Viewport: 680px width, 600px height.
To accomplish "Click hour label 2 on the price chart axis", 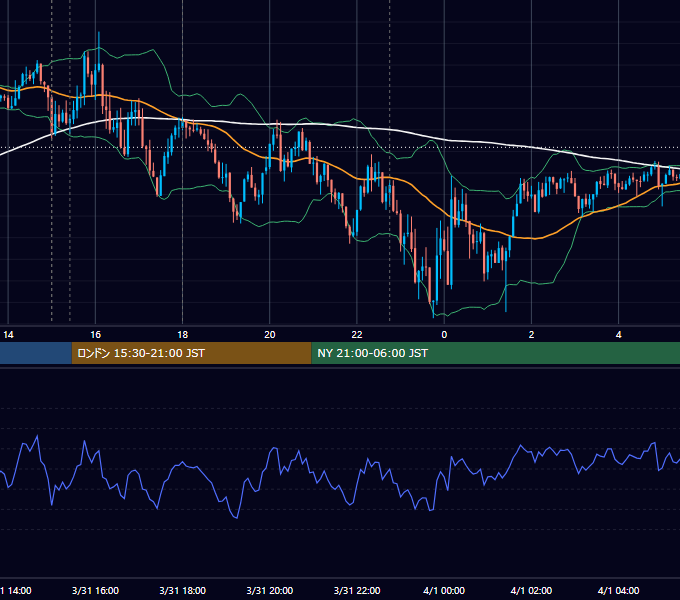I will pyautogui.click(x=531, y=335).
